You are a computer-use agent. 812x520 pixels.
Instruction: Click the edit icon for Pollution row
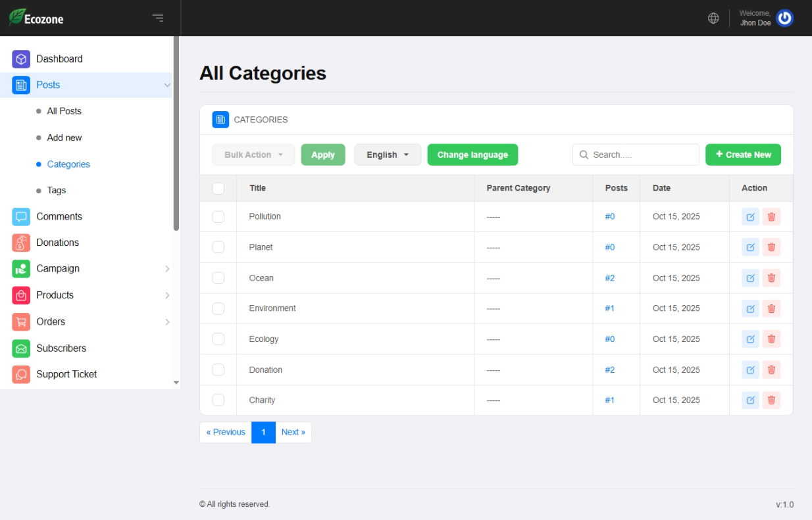point(750,217)
